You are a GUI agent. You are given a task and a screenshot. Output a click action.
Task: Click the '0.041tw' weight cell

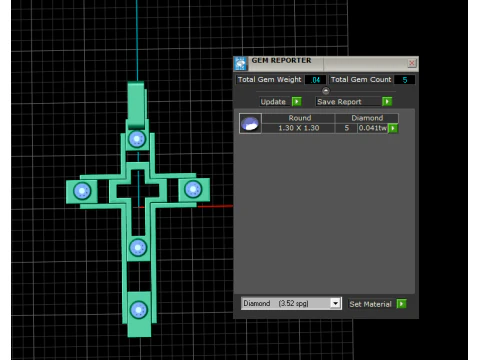tap(373, 128)
